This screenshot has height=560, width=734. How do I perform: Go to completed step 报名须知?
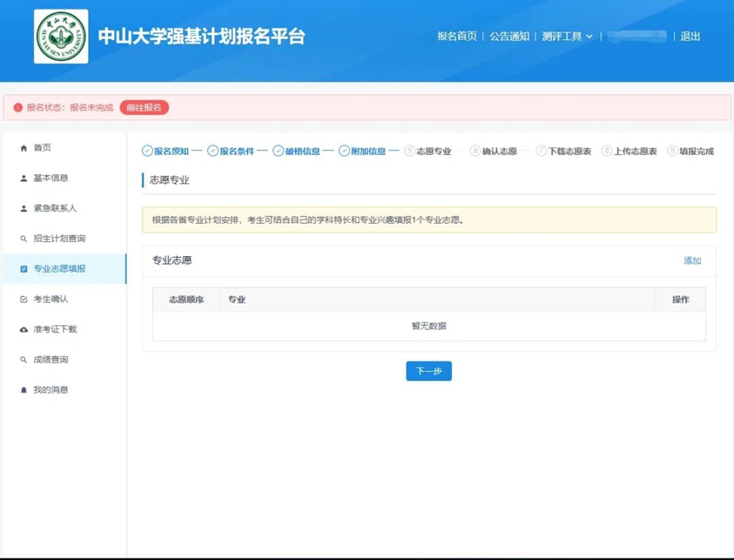[x=165, y=151]
